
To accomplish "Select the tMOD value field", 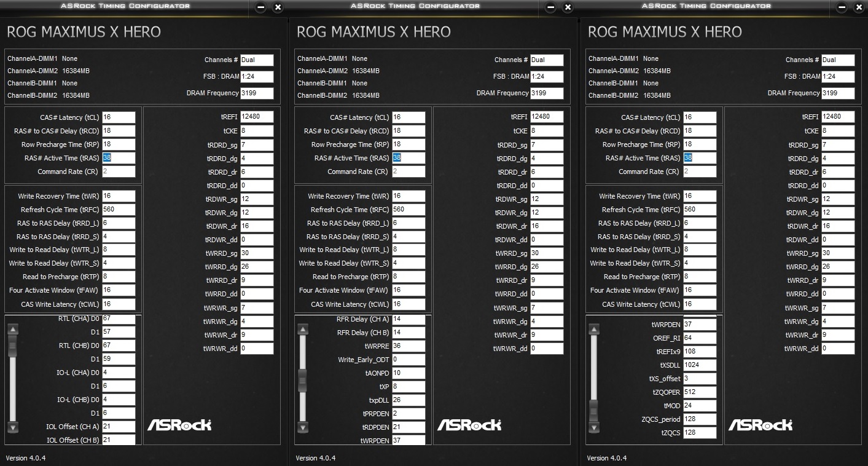I will click(x=700, y=406).
